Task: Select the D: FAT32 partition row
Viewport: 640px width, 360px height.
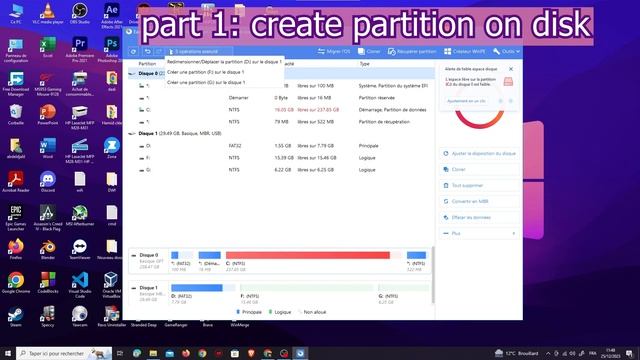Action: [x=281, y=146]
